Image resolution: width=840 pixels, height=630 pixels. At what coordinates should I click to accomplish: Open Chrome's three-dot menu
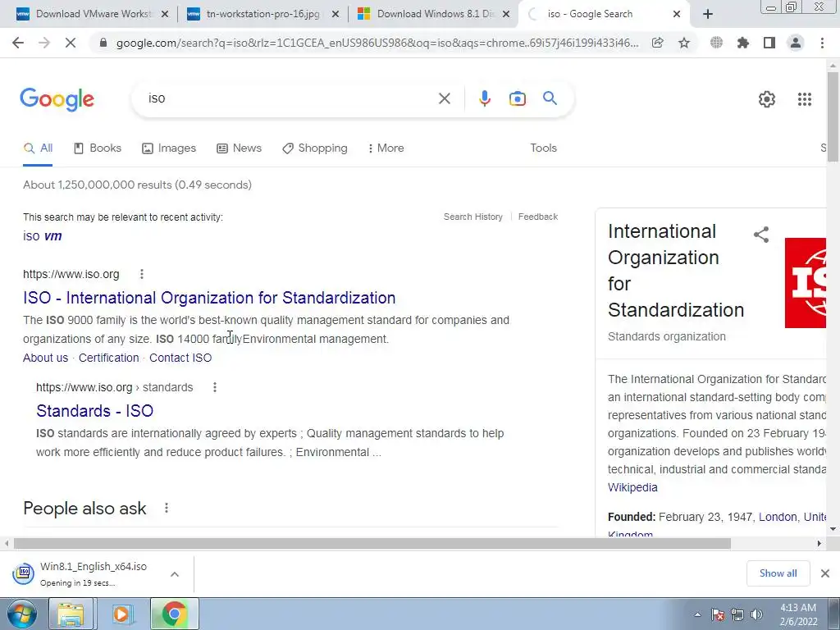tap(822, 43)
